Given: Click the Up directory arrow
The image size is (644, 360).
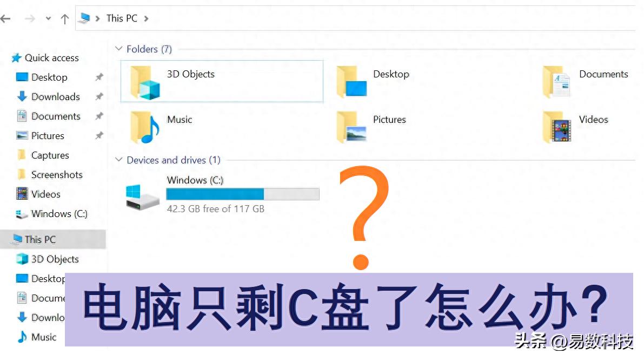Looking at the screenshot, I should coord(64,18).
